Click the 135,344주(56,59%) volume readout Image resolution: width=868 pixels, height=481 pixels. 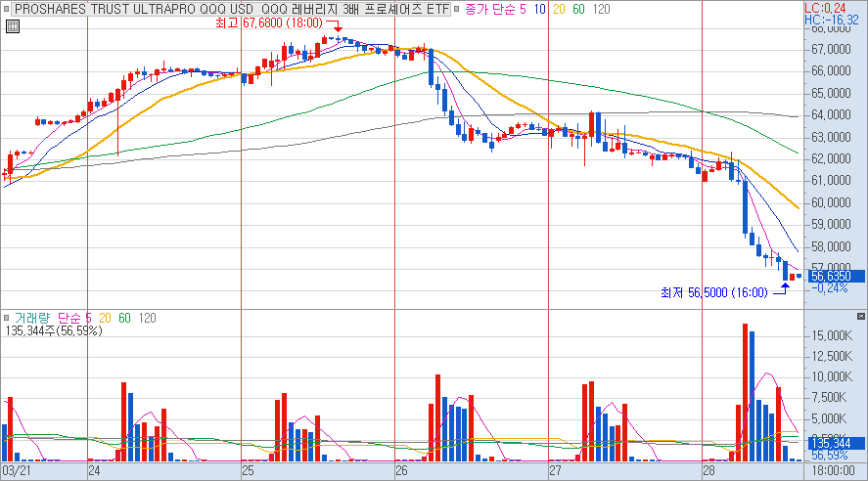(54, 330)
